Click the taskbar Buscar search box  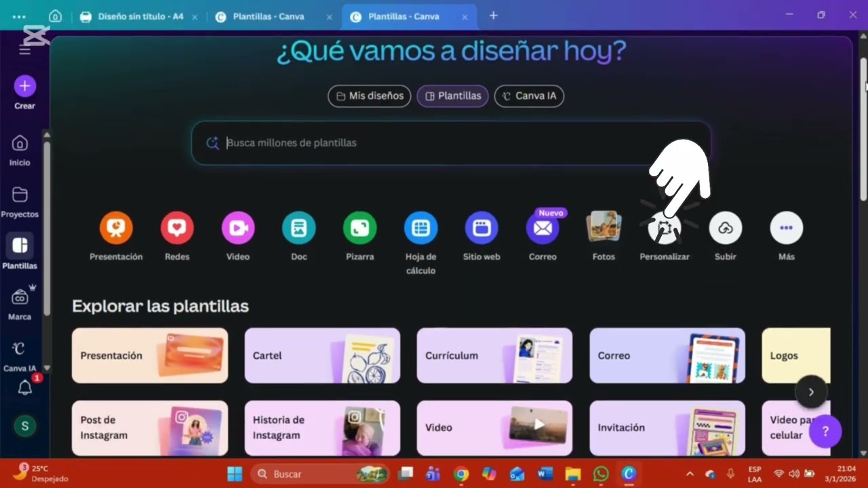coord(320,474)
